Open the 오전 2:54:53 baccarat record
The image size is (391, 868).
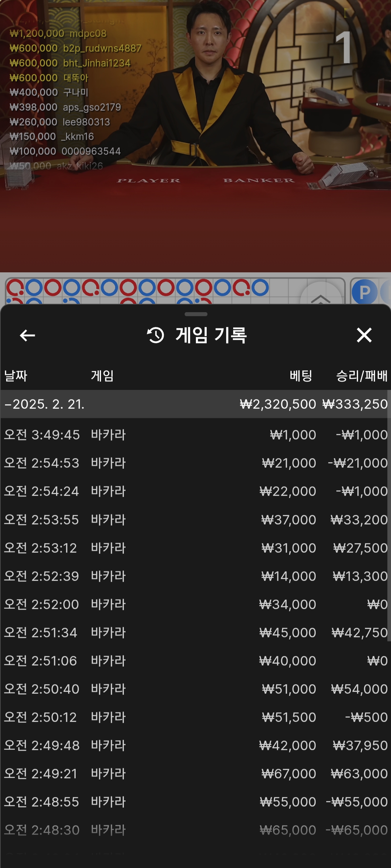(x=195, y=463)
